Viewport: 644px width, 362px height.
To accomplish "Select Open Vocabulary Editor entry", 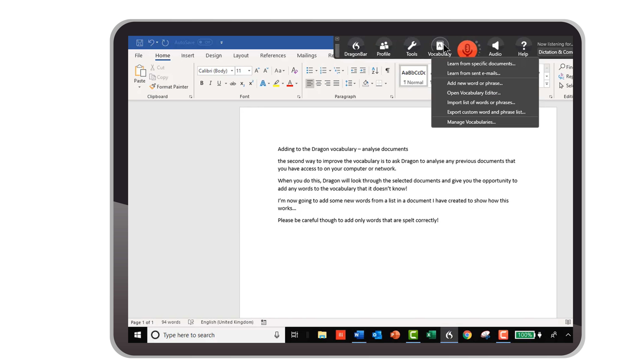I will [x=473, y=93].
